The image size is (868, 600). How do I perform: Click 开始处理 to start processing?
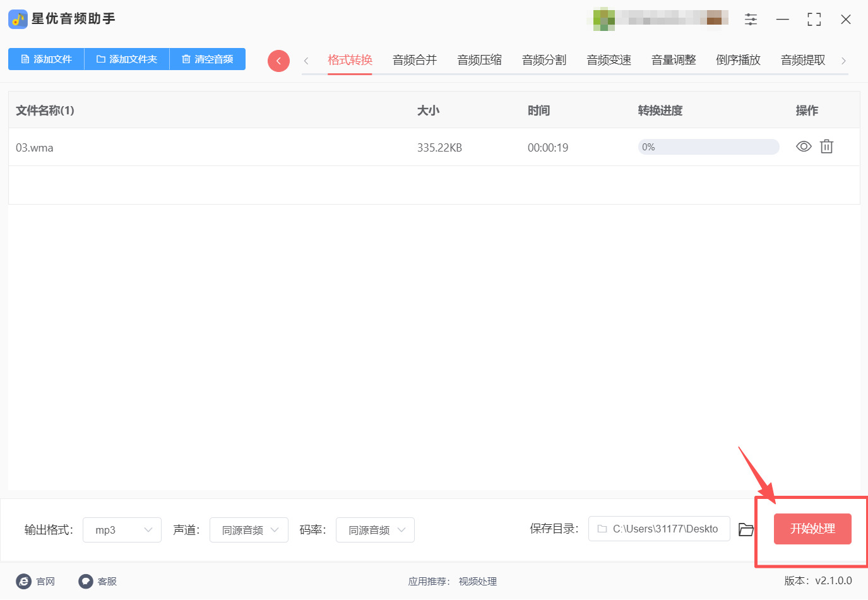[812, 529]
